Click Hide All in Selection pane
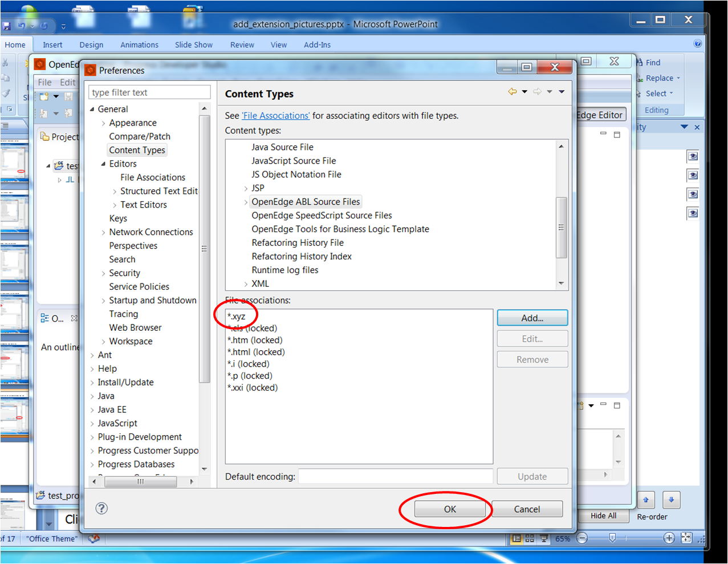 (x=603, y=516)
